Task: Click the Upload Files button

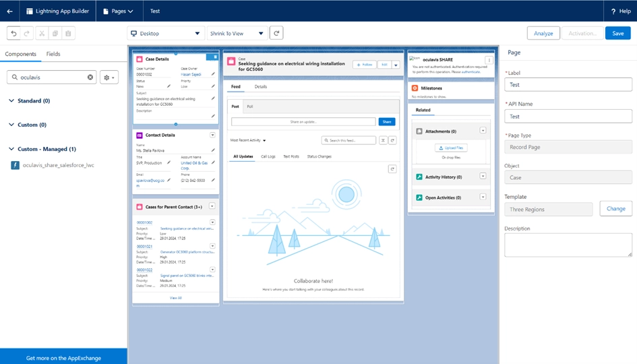Action: pyautogui.click(x=451, y=148)
